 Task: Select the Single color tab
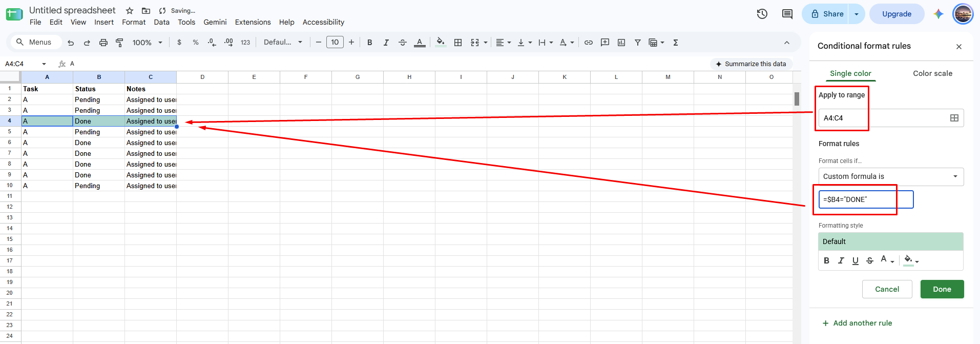pyautogui.click(x=850, y=73)
